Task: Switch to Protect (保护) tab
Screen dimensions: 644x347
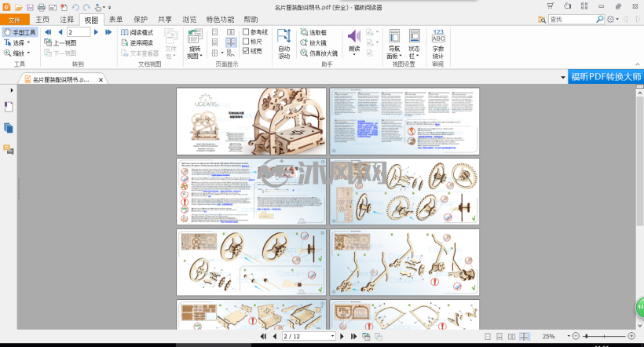Action: [141, 20]
